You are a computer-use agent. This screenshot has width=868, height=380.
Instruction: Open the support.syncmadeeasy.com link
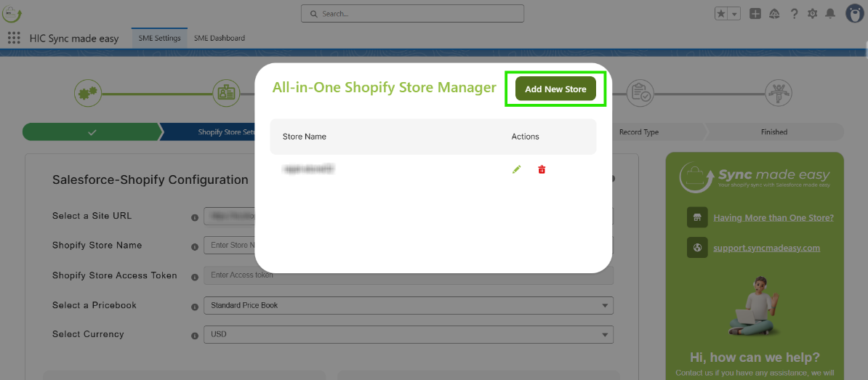tap(767, 248)
